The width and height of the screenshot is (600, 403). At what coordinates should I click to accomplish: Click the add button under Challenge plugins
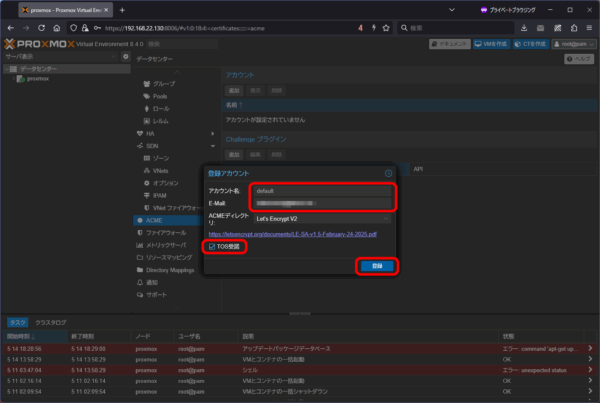pos(234,155)
